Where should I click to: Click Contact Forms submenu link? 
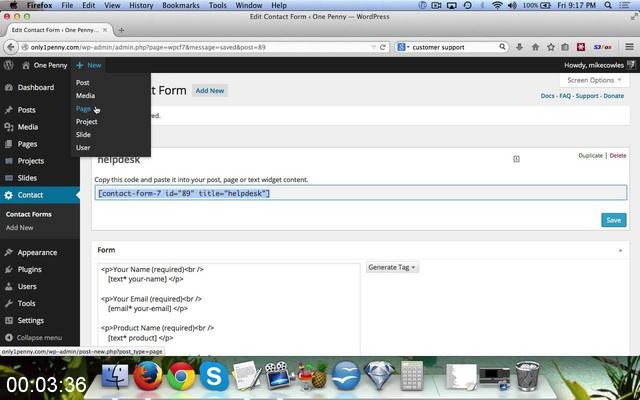29,214
